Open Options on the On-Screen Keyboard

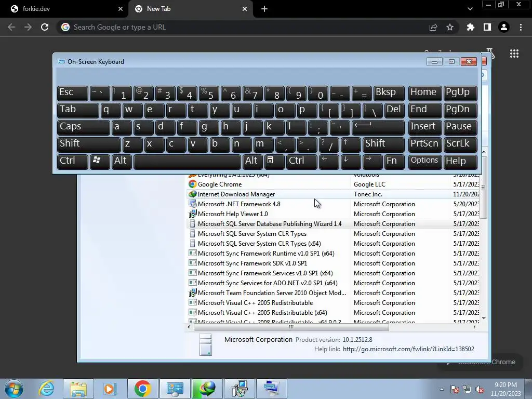(x=425, y=162)
